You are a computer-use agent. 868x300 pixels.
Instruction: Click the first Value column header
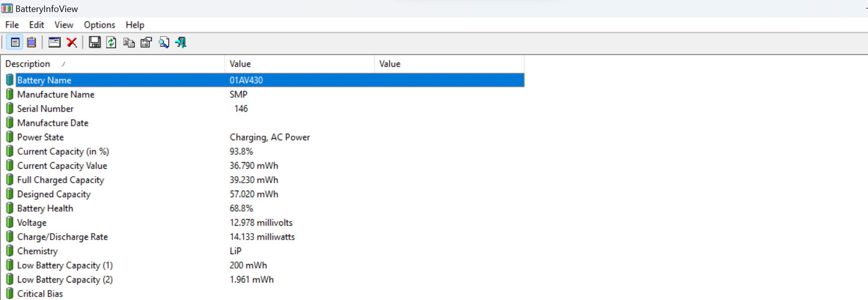click(299, 64)
